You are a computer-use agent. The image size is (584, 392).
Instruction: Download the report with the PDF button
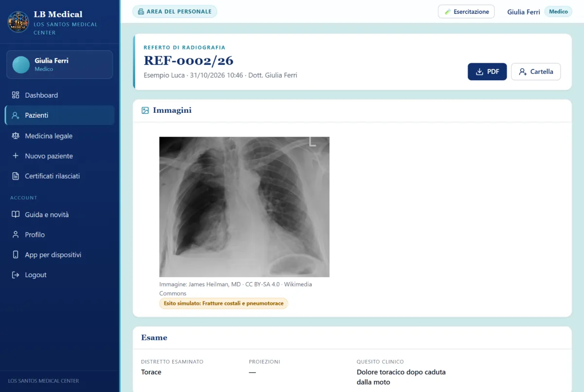click(x=487, y=71)
